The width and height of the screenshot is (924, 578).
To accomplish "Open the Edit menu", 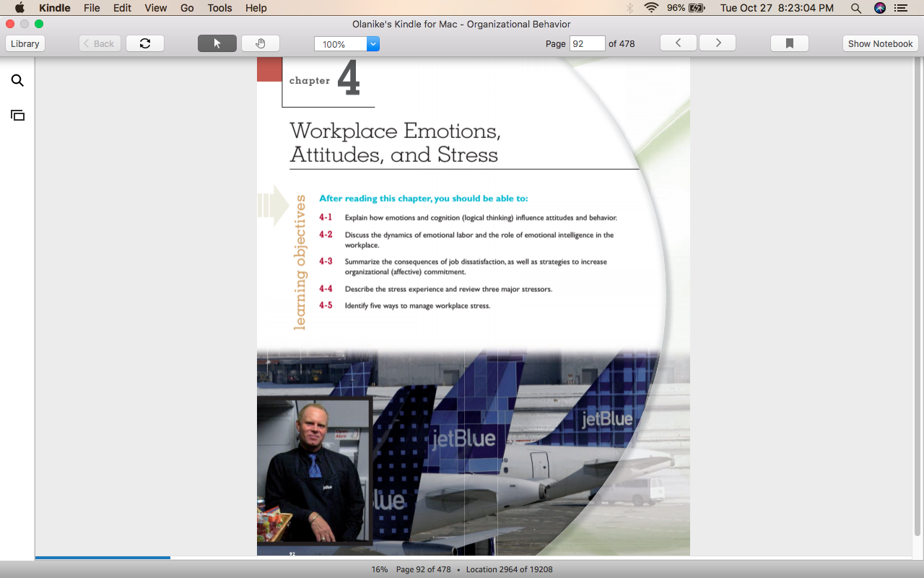I will click(122, 8).
